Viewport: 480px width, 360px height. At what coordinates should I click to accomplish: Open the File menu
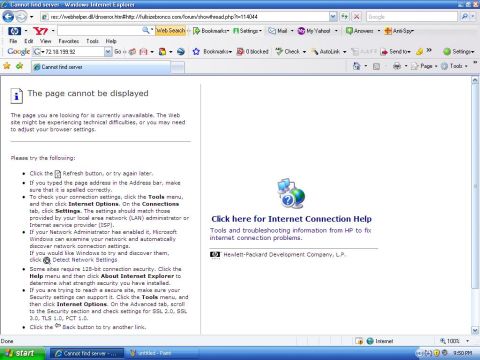coord(13,41)
